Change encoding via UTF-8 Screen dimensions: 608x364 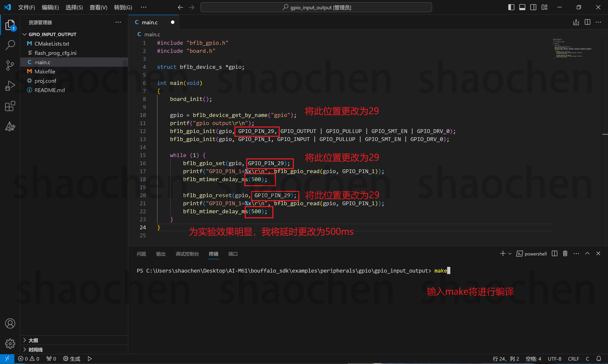coord(555,359)
